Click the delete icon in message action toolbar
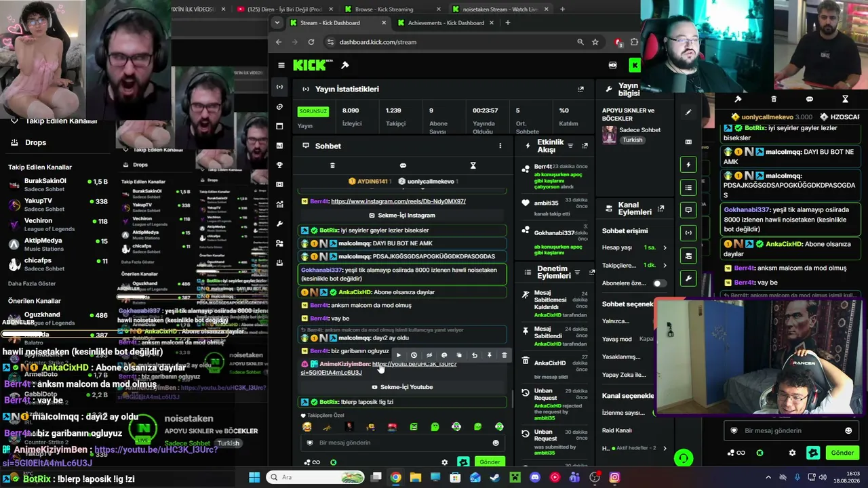868x488 pixels. [504, 355]
